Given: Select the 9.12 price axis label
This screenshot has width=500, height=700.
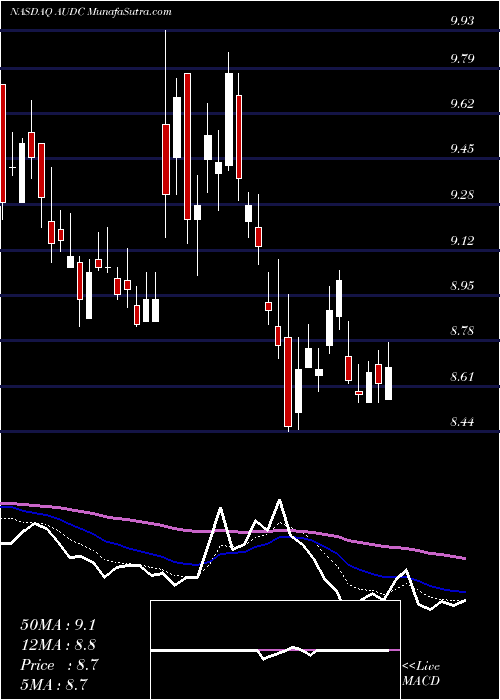Looking at the screenshot, I should coord(462,241).
